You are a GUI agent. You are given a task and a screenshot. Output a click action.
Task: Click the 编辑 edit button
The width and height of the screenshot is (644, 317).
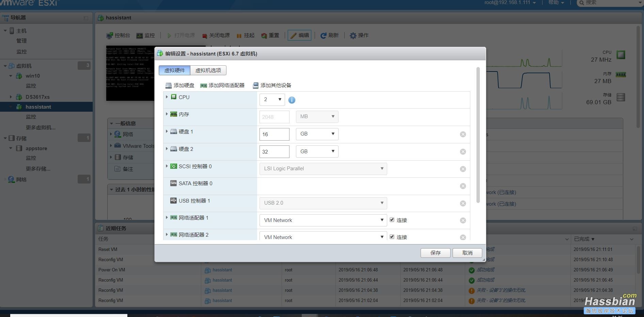pos(299,35)
